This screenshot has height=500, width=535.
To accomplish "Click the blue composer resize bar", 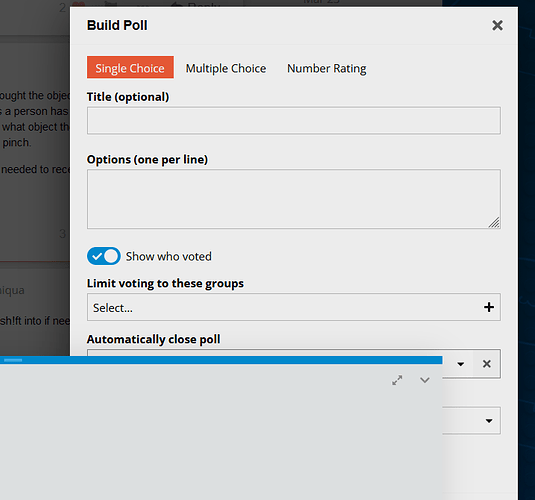I will pyautogui.click(x=221, y=360).
